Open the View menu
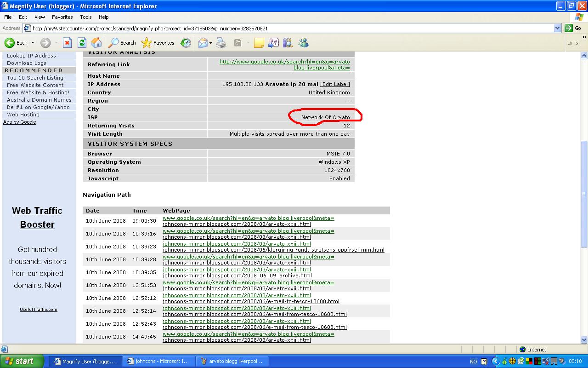This screenshot has height=368, width=588. pyautogui.click(x=40, y=17)
